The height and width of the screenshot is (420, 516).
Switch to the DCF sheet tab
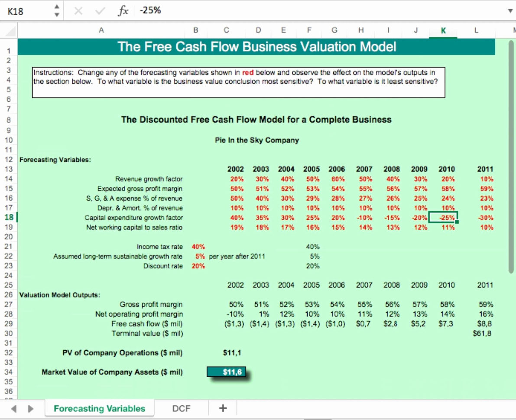pyautogui.click(x=181, y=408)
